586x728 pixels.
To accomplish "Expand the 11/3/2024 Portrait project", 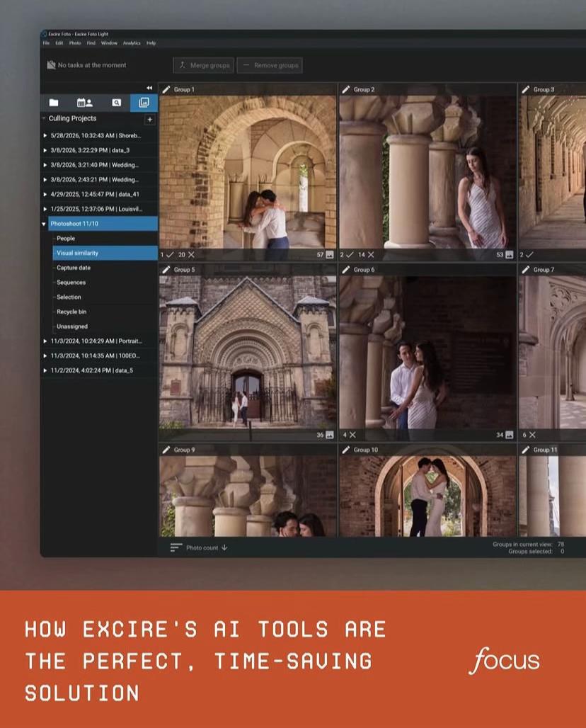I will 45,341.
